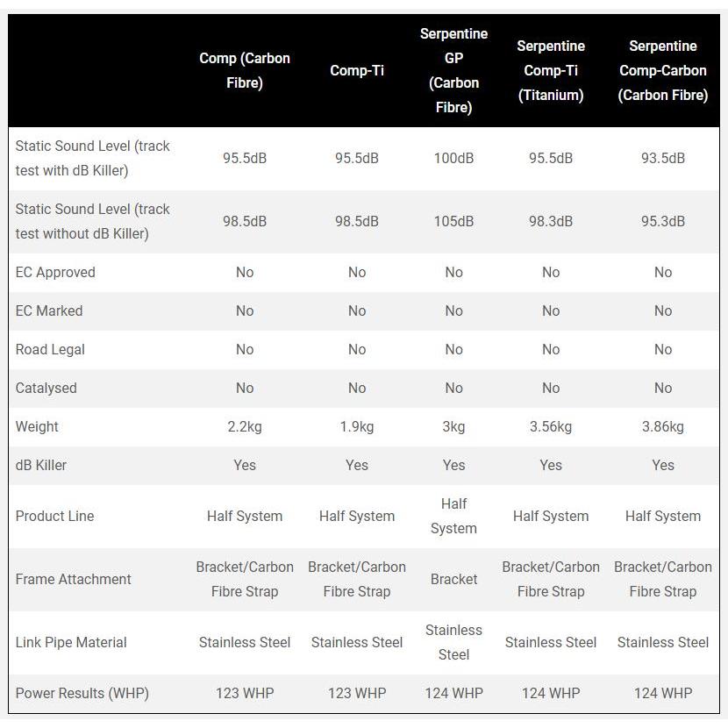Select the 123 WHP cell under Comp-Ti
This screenshot has height=728, width=728.
pos(357,693)
